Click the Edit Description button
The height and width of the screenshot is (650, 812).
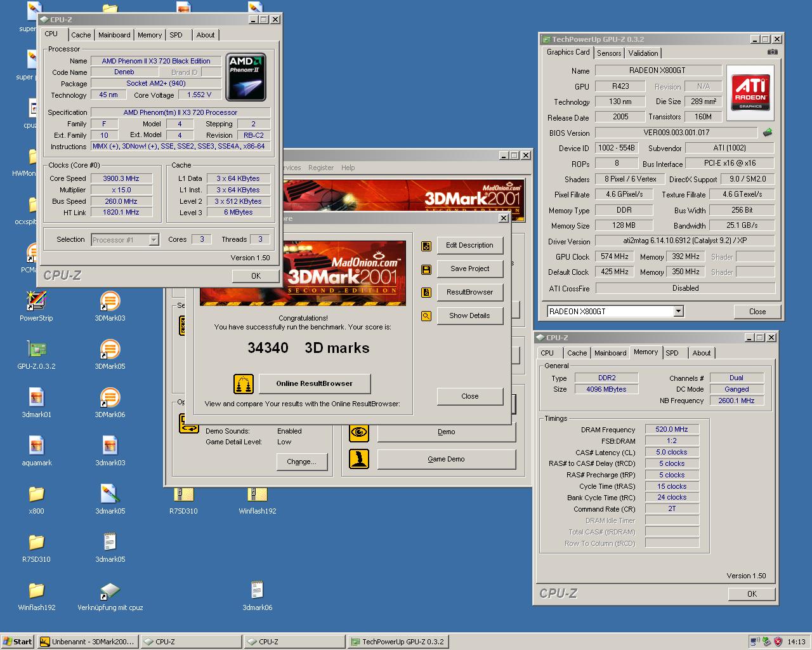[469, 246]
